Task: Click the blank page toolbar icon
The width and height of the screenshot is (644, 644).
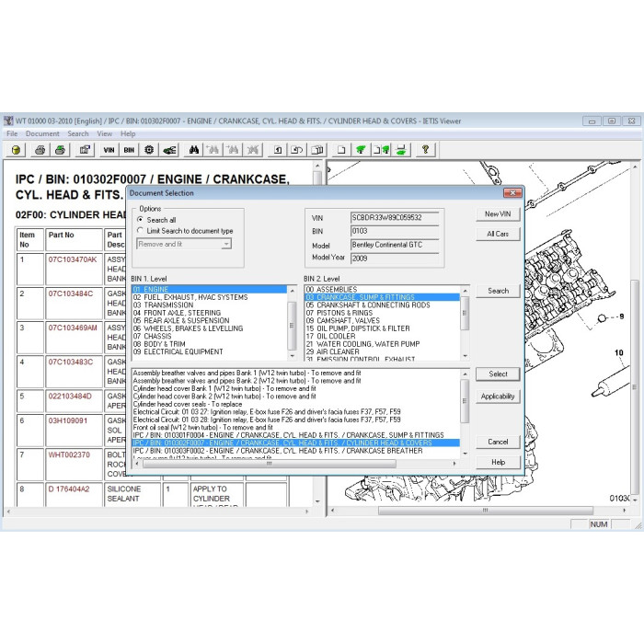Action: (x=341, y=150)
